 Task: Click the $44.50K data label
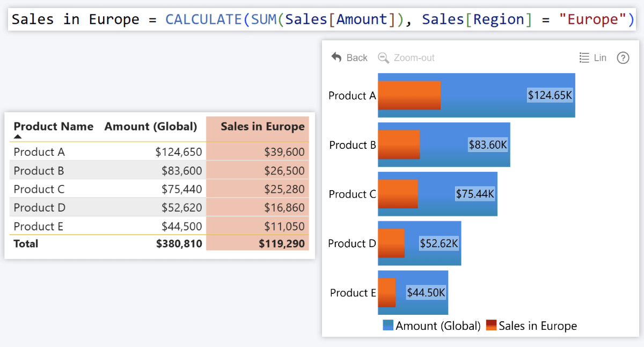(426, 293)
